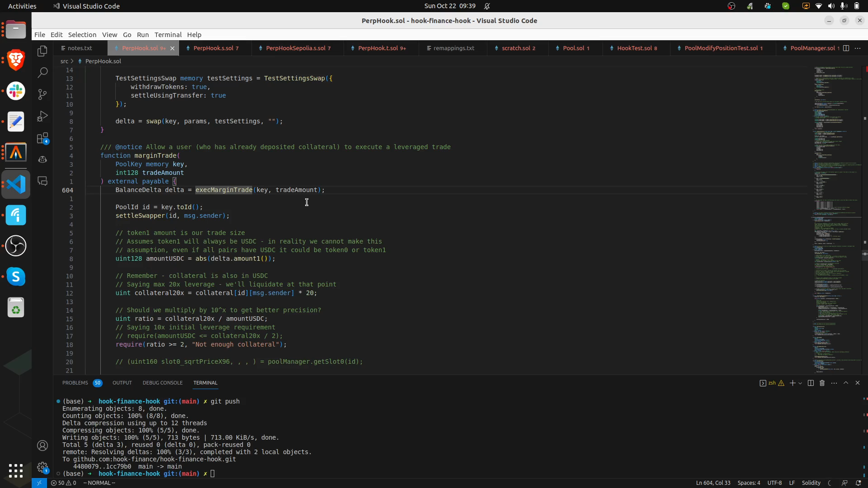Close the PerpHook.sol editor tab
This screenshot has width=868, height=488.
pyautogui.click(x=172, y=48)
